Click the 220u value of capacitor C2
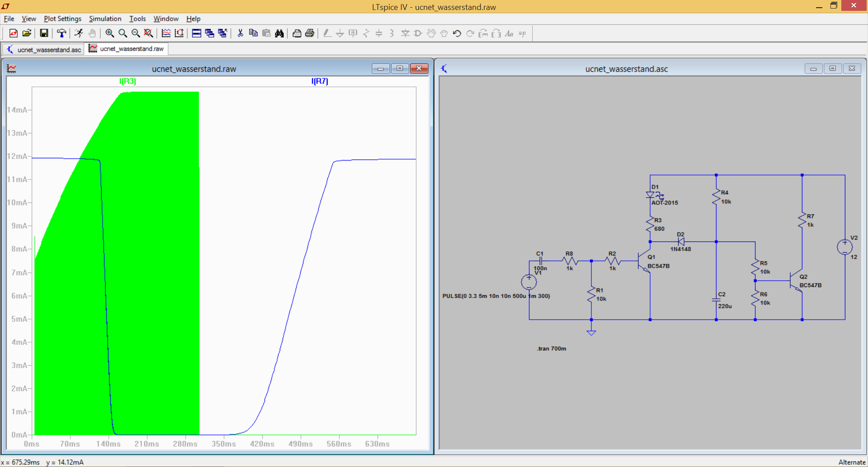 pyautogui.click(x=725, y=306)
